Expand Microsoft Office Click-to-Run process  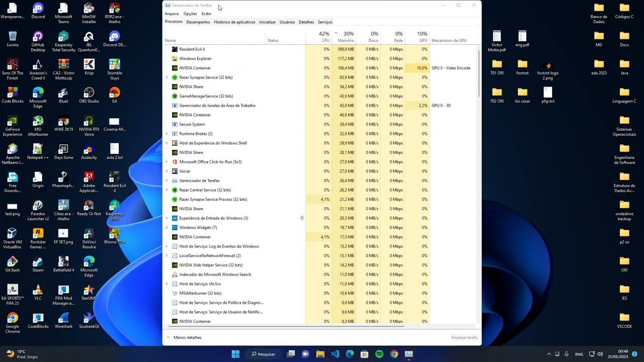coord(167,162)
